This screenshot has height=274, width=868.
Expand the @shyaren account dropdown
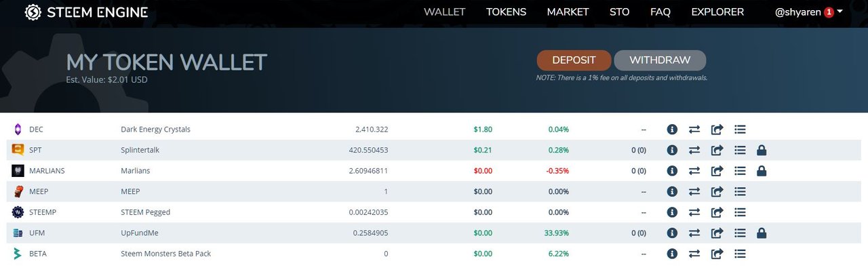coord(809,12)
